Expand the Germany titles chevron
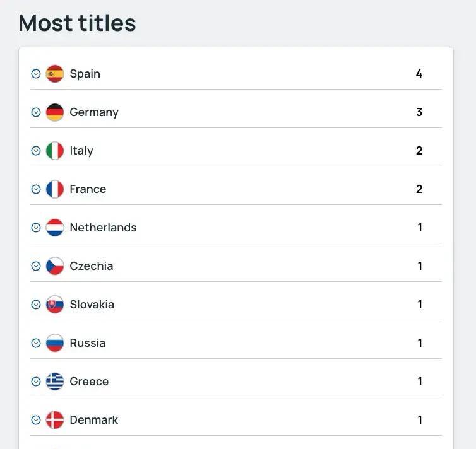 click(x=36, y=112)
